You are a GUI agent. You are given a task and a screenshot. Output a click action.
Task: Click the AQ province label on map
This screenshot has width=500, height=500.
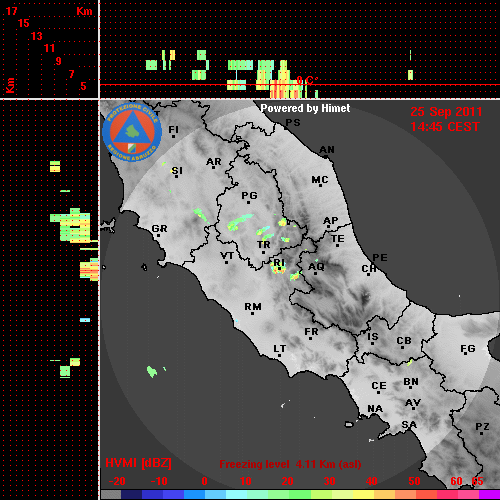point(316,266)
